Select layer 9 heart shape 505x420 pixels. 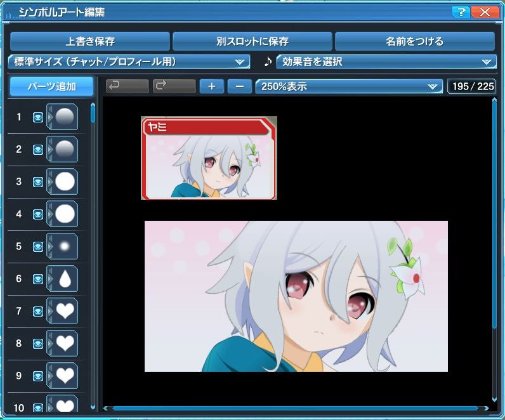coord(65,376)
